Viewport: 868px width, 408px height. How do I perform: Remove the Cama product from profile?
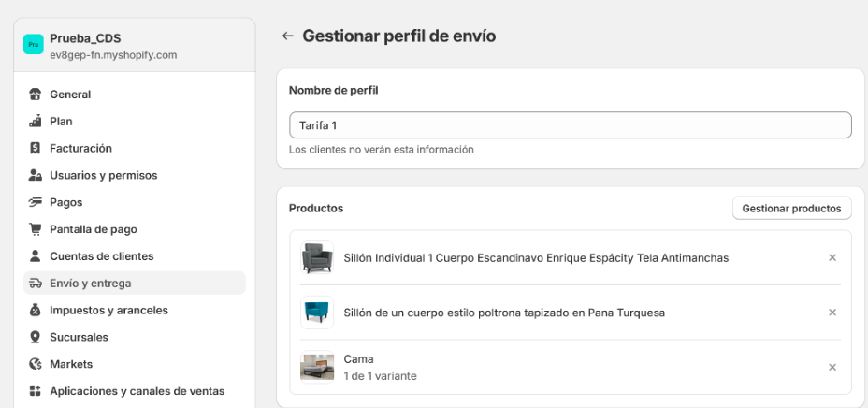point(832,368)
